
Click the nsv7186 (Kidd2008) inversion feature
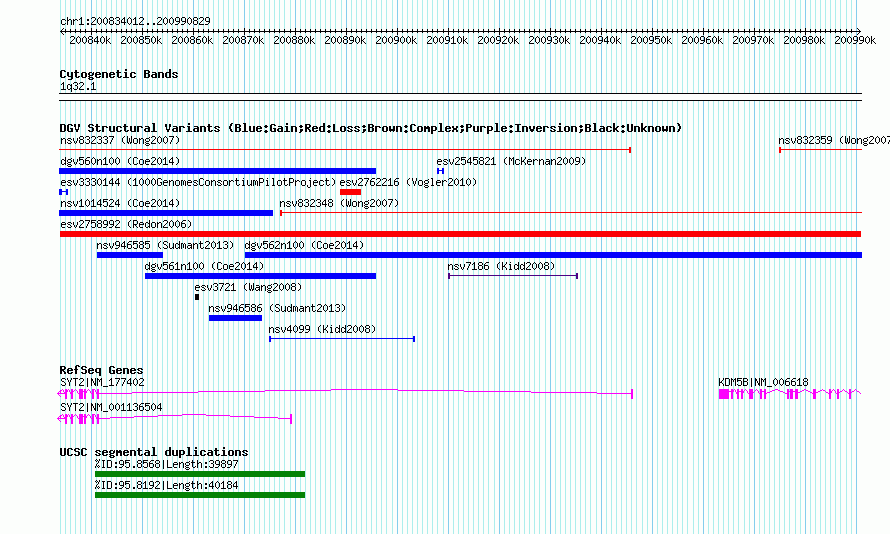[513, 276]
